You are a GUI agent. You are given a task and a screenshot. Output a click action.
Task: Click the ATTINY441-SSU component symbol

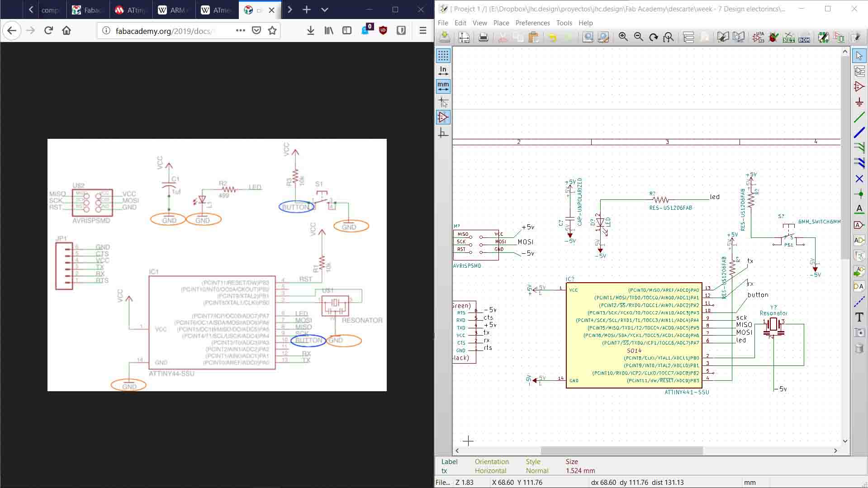(x=633, y=335)
